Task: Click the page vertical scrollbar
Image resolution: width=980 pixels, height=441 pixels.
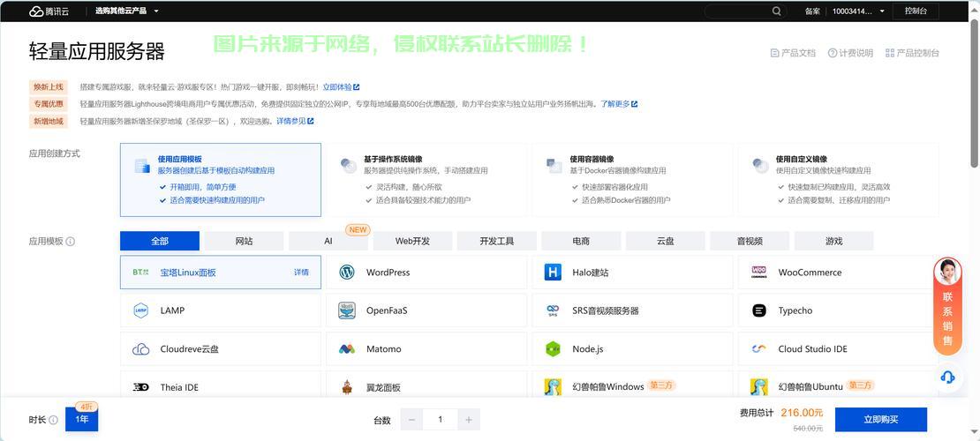Action: click(975, 93)
